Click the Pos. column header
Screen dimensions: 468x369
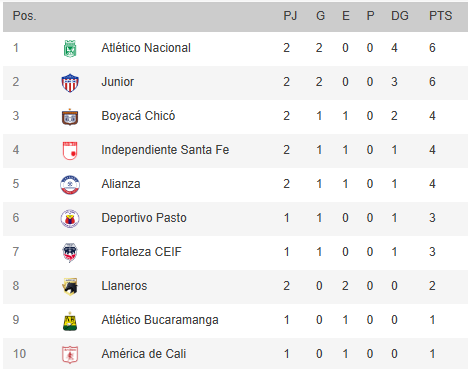point(24,16)
